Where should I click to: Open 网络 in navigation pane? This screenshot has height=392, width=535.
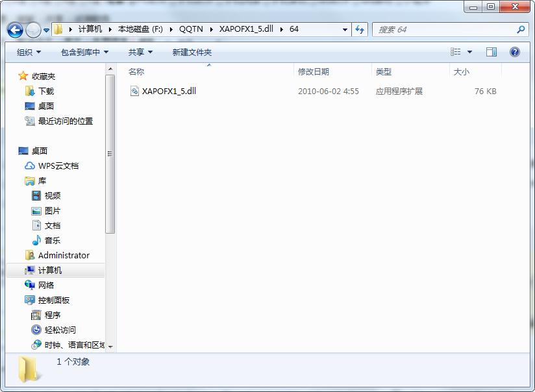click(46, 285)
